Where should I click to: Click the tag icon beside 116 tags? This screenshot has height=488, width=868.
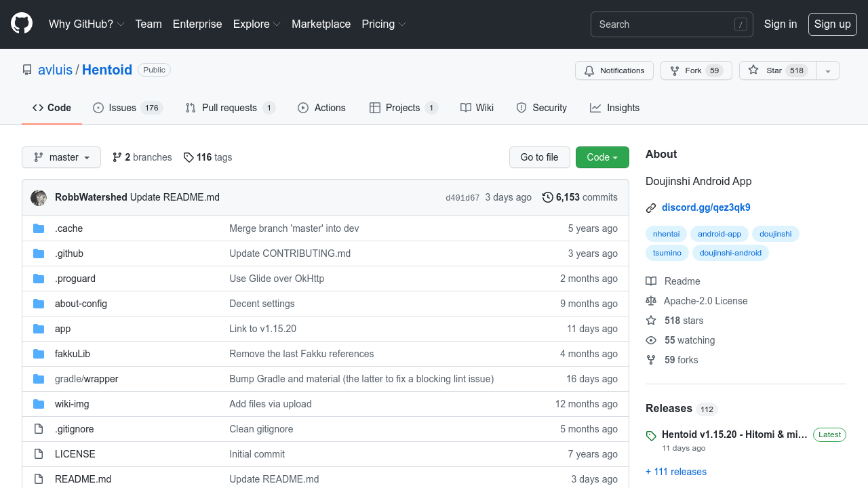pos(189,157)
